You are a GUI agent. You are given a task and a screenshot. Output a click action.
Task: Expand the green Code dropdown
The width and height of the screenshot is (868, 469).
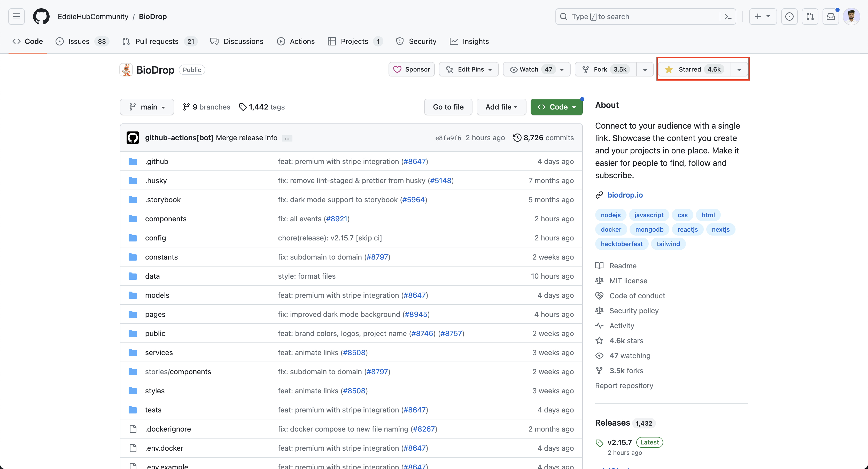pos(556,107)
